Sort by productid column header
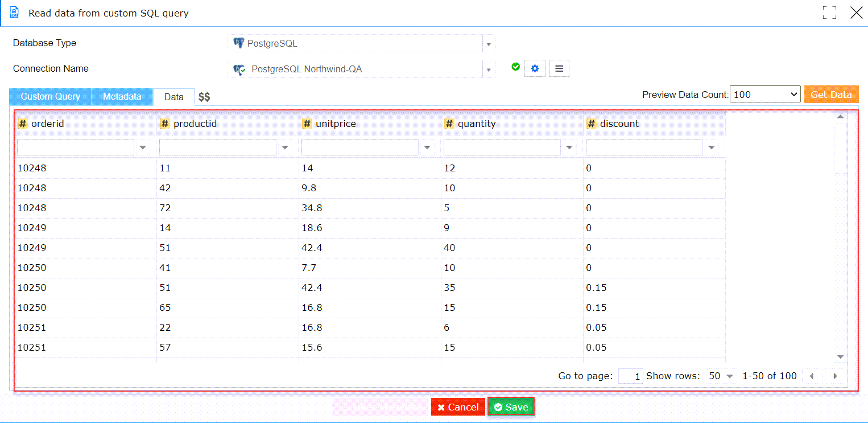The height and width of the screenshot is (423, 868). [228, 124]
